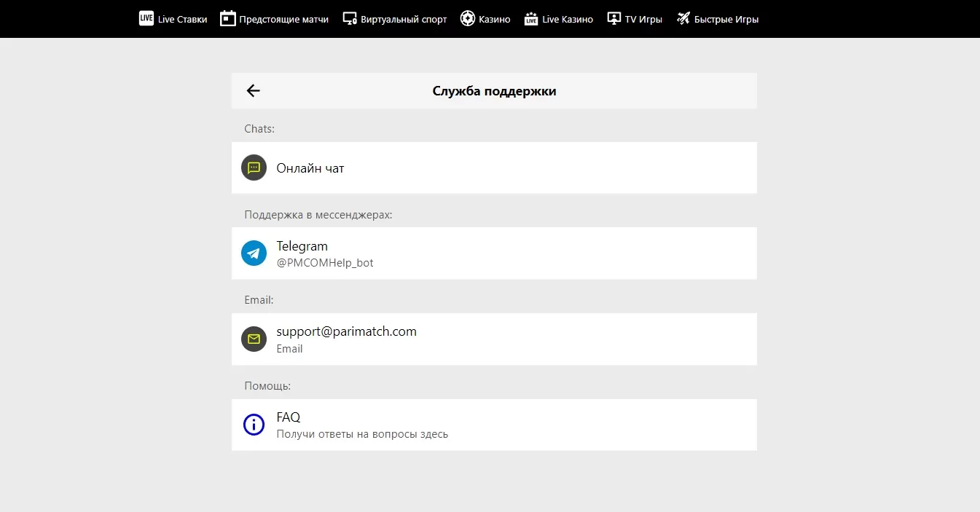Click the Быстрые Игры rocket icon

click(683, 19)
